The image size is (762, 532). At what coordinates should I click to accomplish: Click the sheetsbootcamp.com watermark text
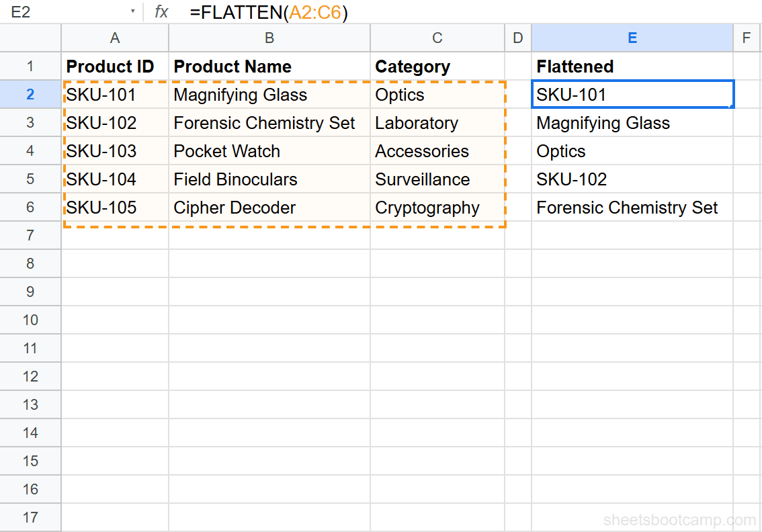point(679,519)
